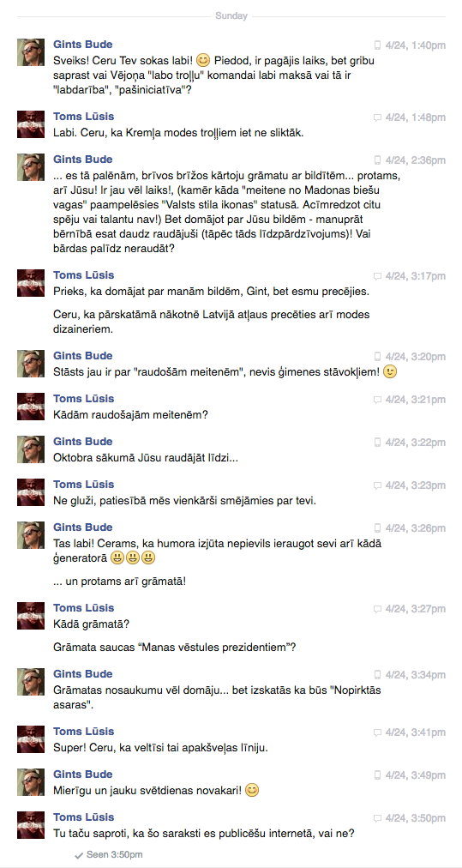Click the mobile icon beside 4/24, 1:40pm
This screenshot has width=462, height=868.
378,45
